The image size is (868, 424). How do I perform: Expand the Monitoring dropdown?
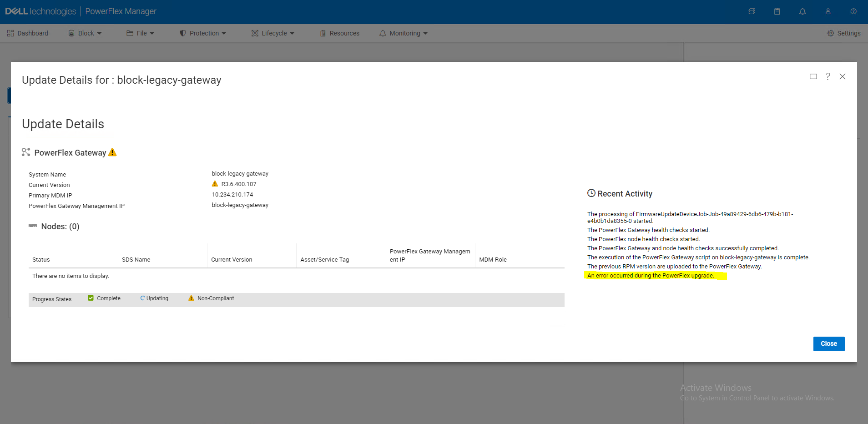point(403,33)
